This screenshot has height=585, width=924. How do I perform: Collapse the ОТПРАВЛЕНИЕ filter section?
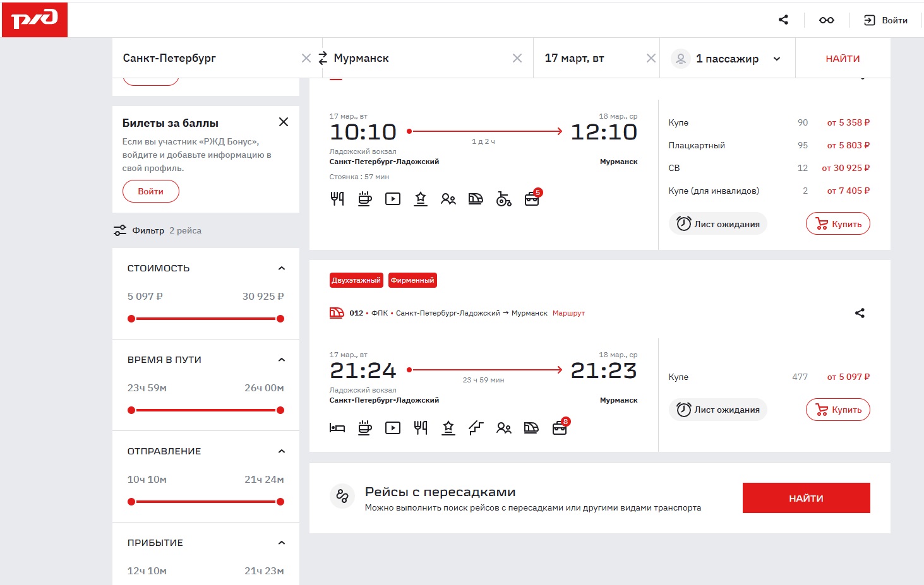coord(282,451)
